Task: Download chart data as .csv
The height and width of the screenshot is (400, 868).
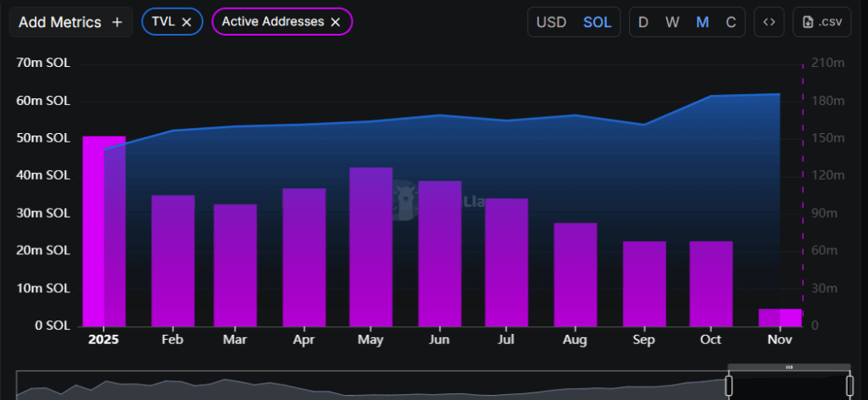Action: click(x=821, y=22)
